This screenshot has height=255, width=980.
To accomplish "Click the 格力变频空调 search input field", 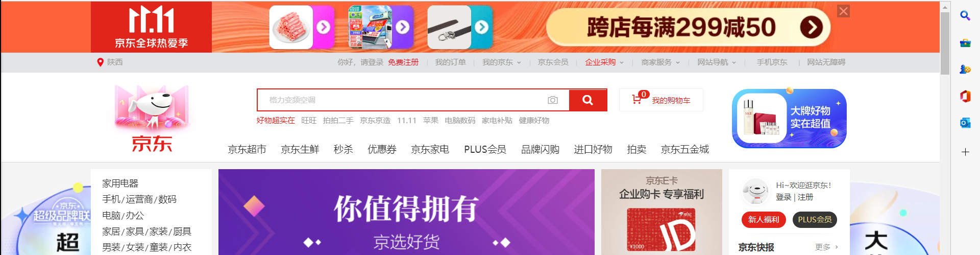I will [401, 100].
